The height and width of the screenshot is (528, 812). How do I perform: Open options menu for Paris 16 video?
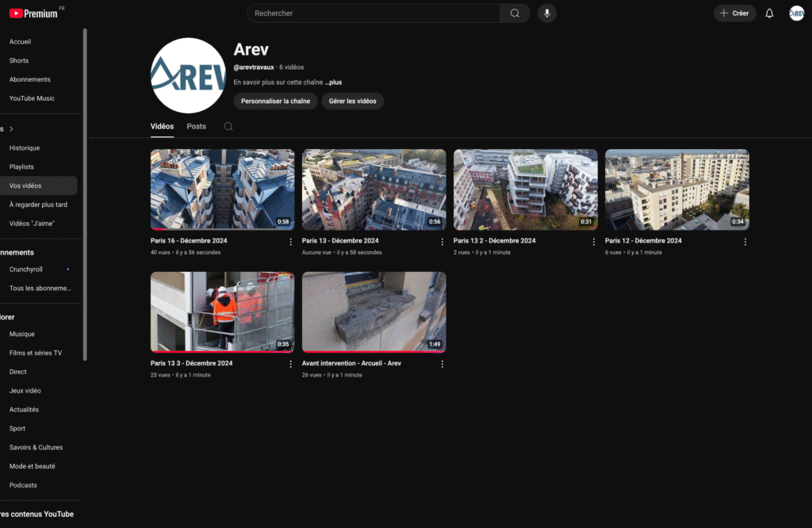tap(290, 242)
